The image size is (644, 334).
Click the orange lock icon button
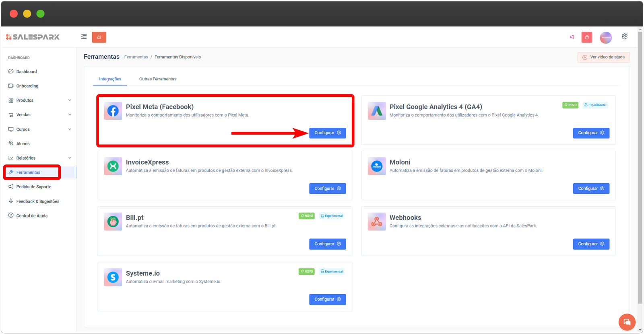tap(99, 37)
